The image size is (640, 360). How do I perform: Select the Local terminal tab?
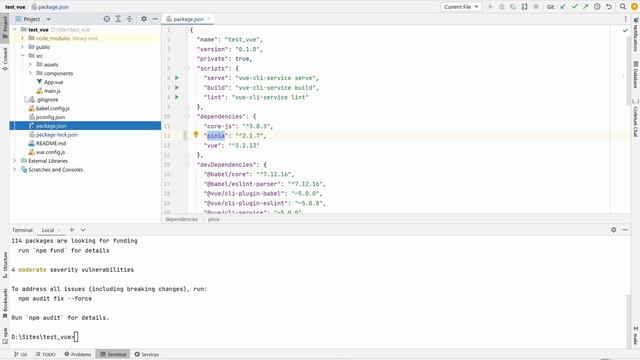tap(48, 230)
